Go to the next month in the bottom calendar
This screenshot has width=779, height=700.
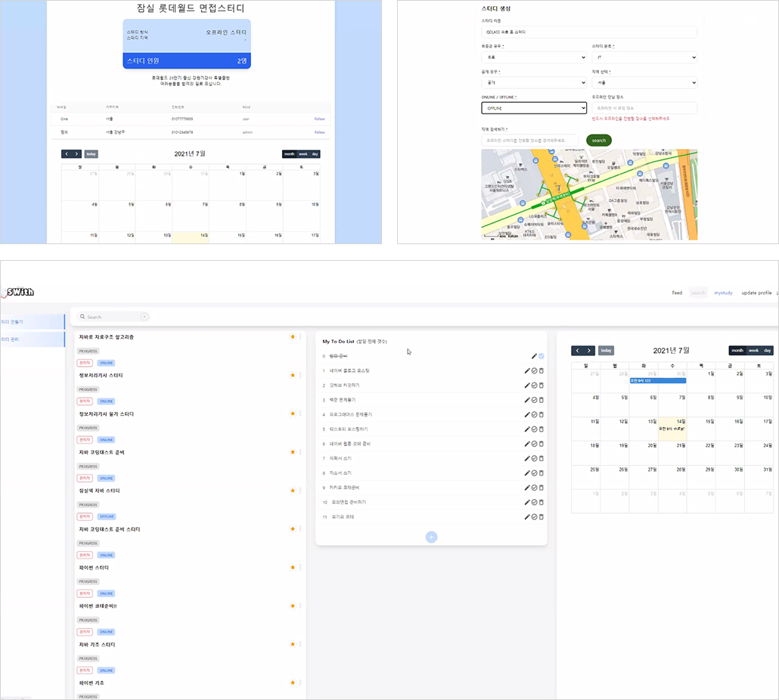588,351
